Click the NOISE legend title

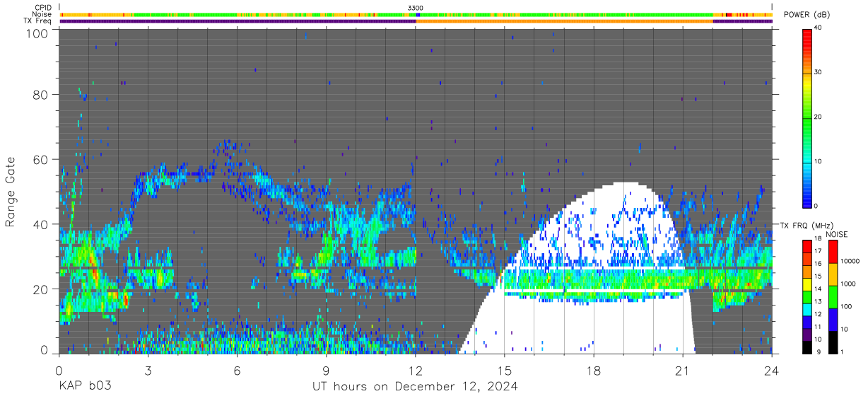[x=837, y=234]
